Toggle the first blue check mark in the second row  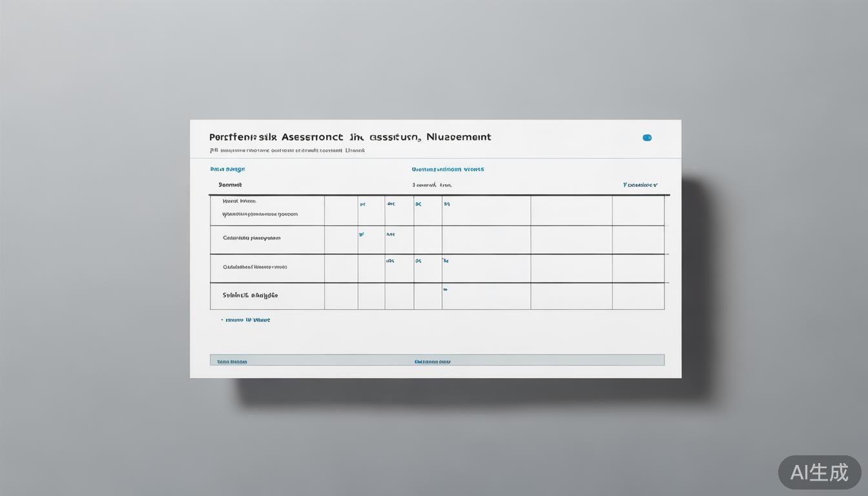pos(362,234)
